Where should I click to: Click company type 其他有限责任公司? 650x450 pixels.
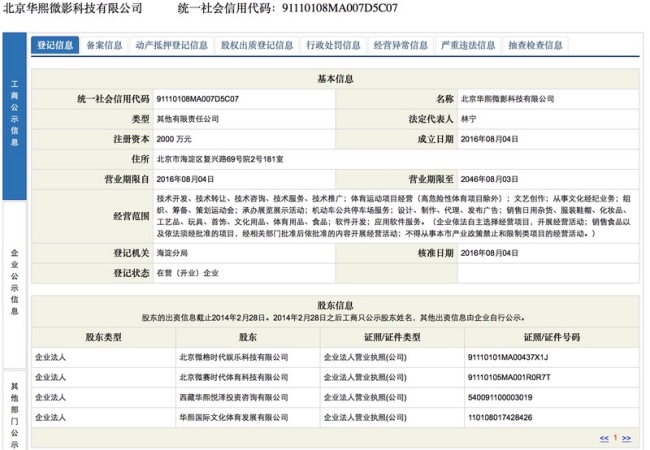click(x=187, y=119)
